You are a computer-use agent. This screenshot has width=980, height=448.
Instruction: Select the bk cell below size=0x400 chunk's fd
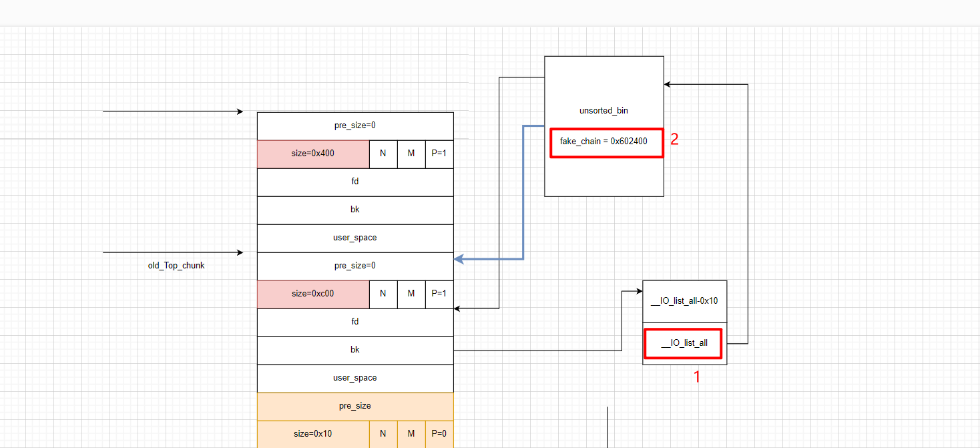pos(355,210)
